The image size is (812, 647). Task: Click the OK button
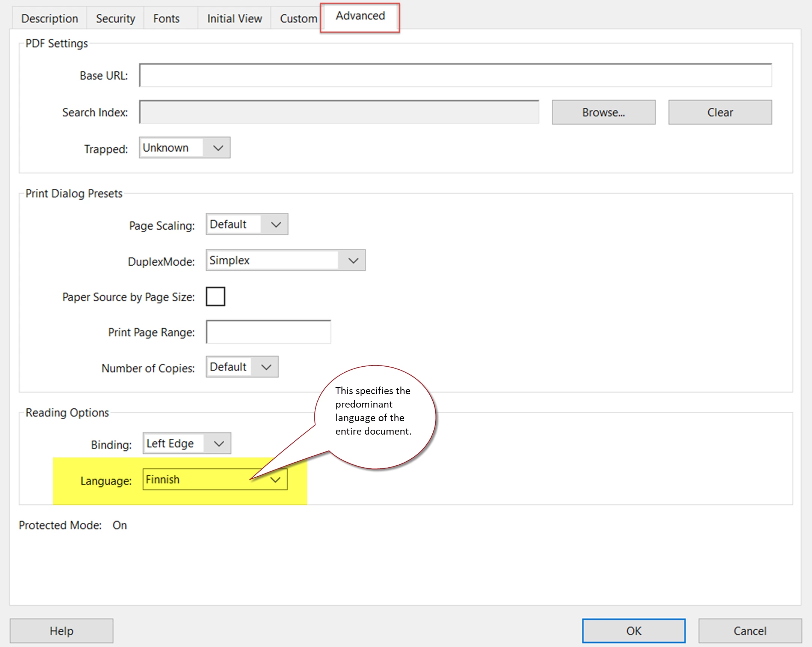coord(634,631)
